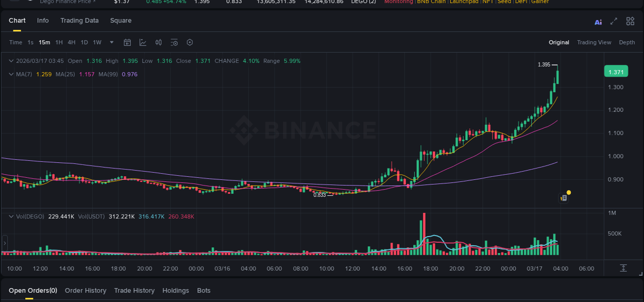Image resolution: width=644 pixels, height=302 pixels.
Task: Toggle the Vol(DEGO) volume panel visibility
Action: [10, 216]
